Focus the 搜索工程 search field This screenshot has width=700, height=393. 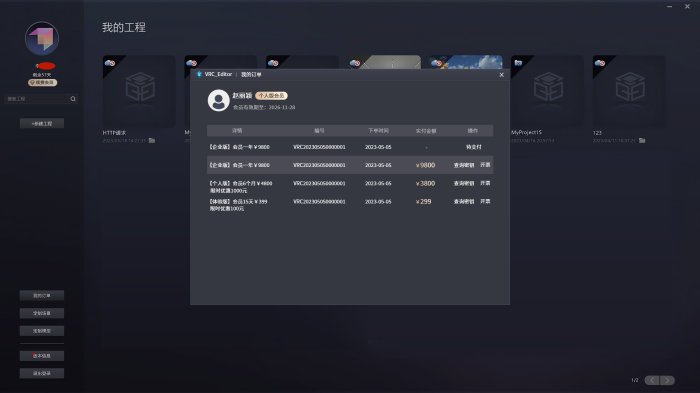(x=37, y=99)
